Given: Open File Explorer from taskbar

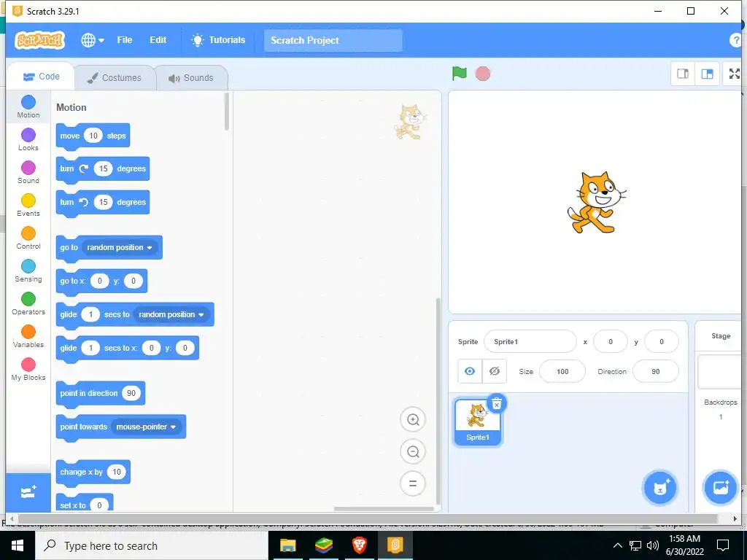Looking at the screenshot, I should [287, 545].
